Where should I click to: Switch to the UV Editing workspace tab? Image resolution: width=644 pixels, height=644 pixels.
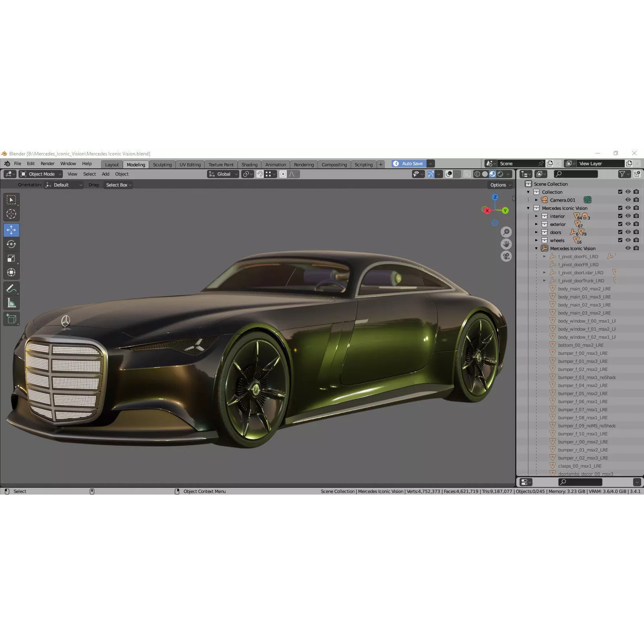(190, 165)
